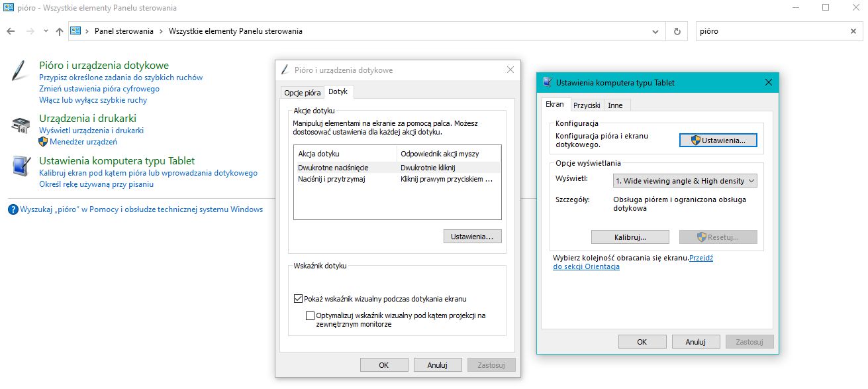Viewport: 868px width, 389px height.
Task: Open the Opcje pióra tab
Action: (302, 92)
